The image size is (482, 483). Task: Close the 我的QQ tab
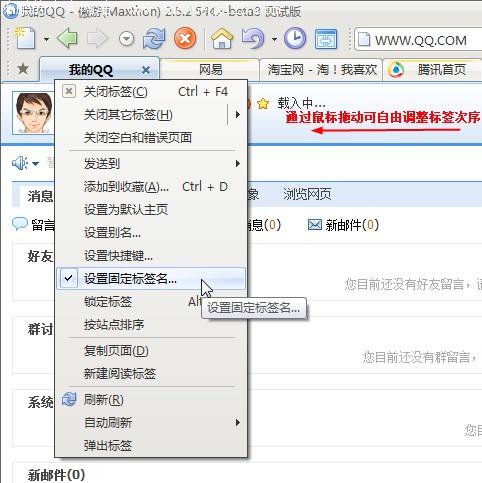pyautogui.click(x=146, y=70)
